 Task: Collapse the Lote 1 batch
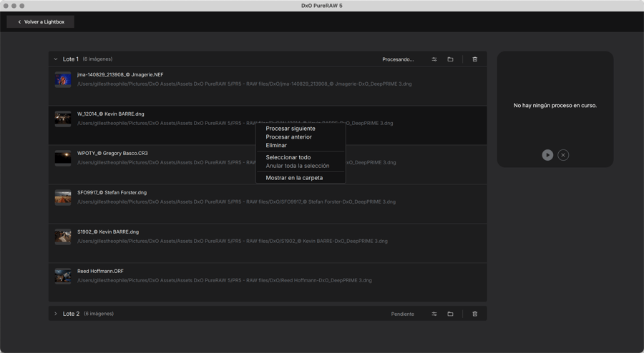(x=56, y=59)
